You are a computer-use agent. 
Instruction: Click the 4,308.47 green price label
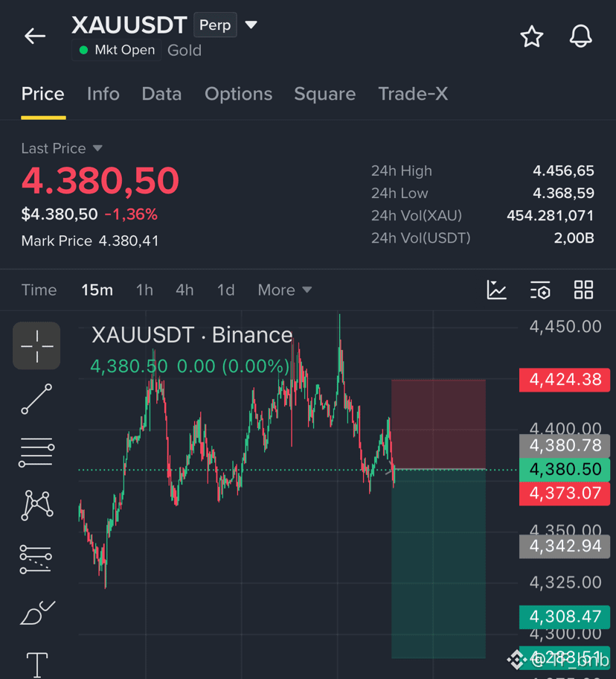[x=565, y=616]
